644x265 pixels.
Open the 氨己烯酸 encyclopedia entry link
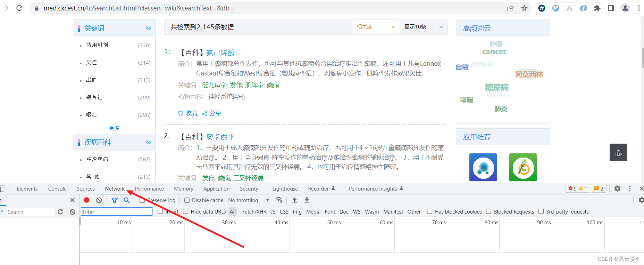click(x=220, y=53)
